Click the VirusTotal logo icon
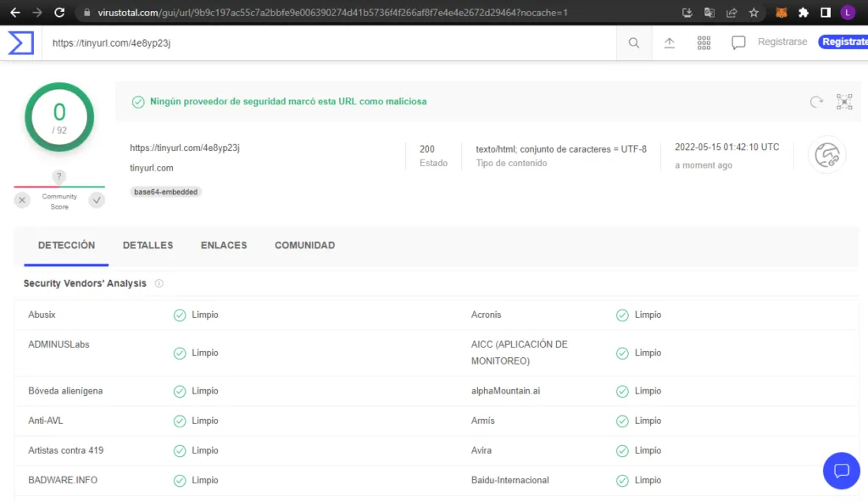This screenshot has height=502, width=868. (20, 42)
